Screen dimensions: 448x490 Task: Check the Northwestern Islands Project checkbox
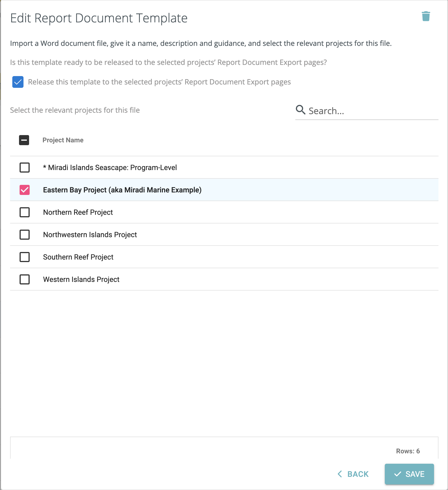(25, 235)
